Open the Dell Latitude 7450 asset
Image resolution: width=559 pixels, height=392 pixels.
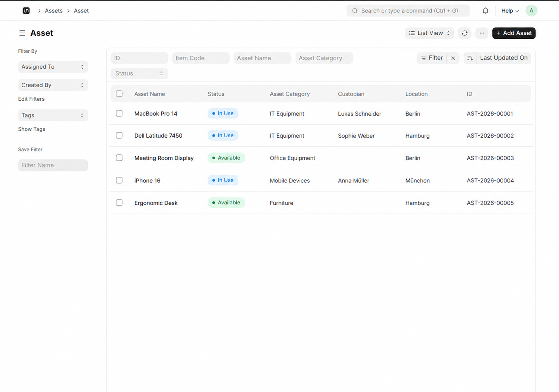click(x=158, y=136)
